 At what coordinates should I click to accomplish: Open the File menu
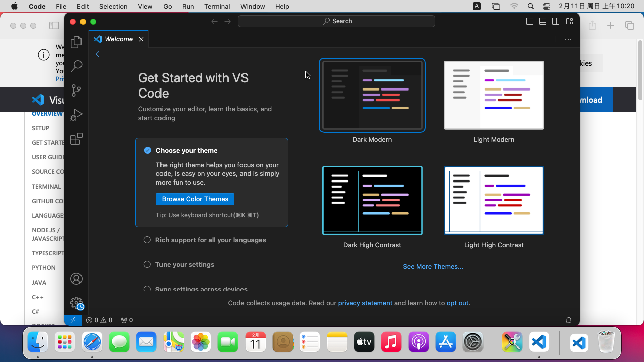coord(61,6)
